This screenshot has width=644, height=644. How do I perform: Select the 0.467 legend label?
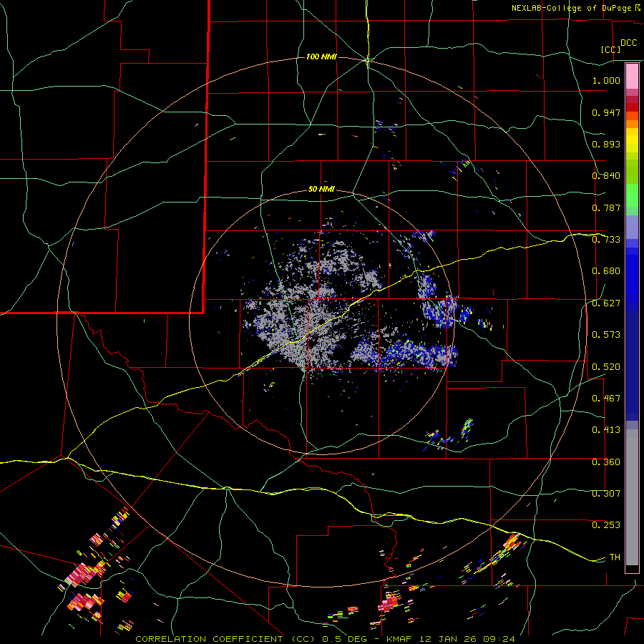606,399
